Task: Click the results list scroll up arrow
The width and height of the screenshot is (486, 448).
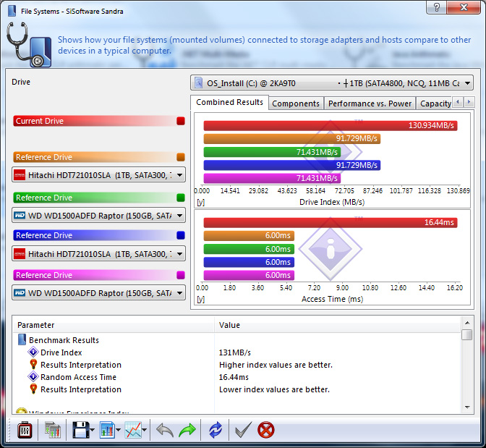Action: coord(467,323)
